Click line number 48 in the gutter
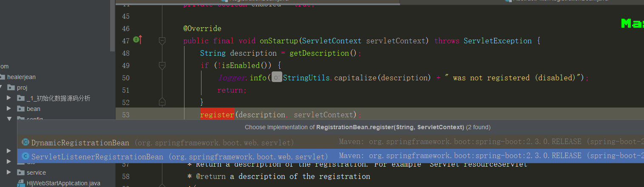Image resolution: width=644 pixels, height=187 pixels. (x=125, y=53)
